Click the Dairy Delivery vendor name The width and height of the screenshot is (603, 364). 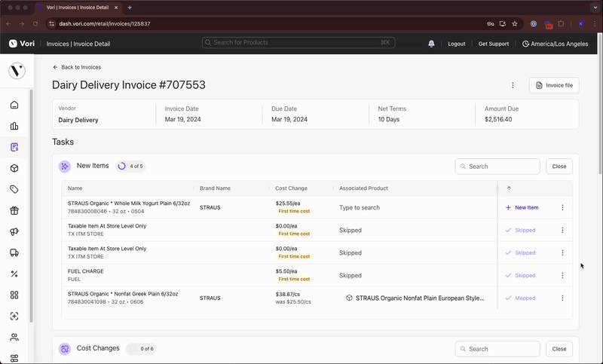click(x=78, y=120)
